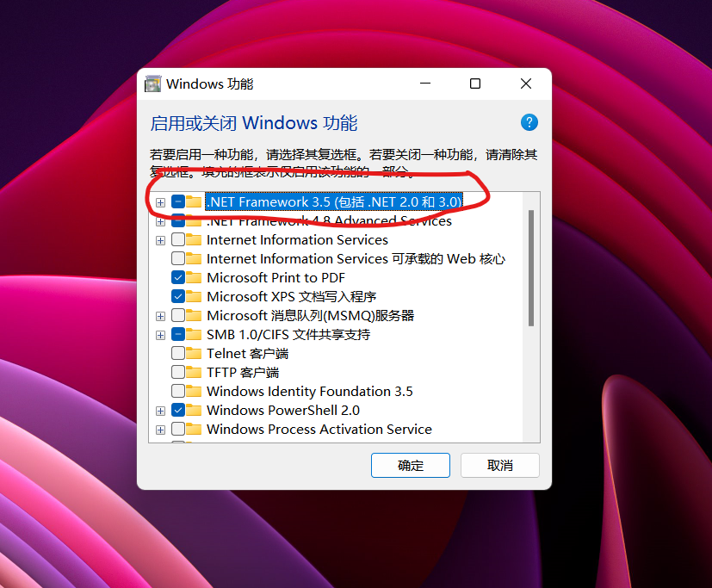Viewport: 712px width, 588px height.
Task: Expand the Microsoft 消息队列(MSMQ)服务器 node
Action: click(160, 317)
